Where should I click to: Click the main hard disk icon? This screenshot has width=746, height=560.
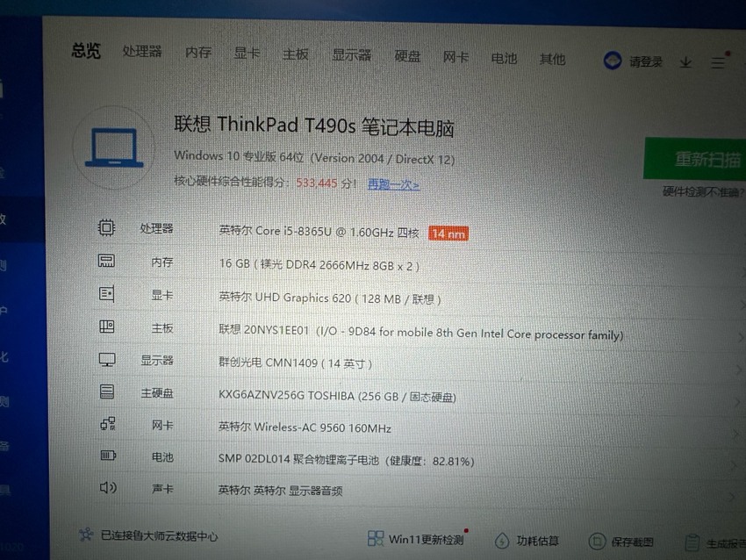tap(106, 391)
